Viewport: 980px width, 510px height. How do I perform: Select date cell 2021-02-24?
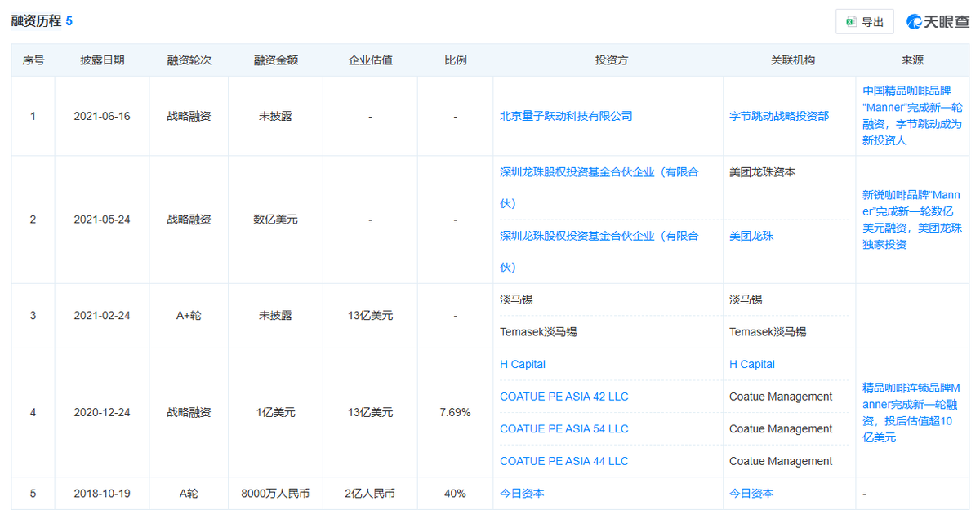point(102,316)
